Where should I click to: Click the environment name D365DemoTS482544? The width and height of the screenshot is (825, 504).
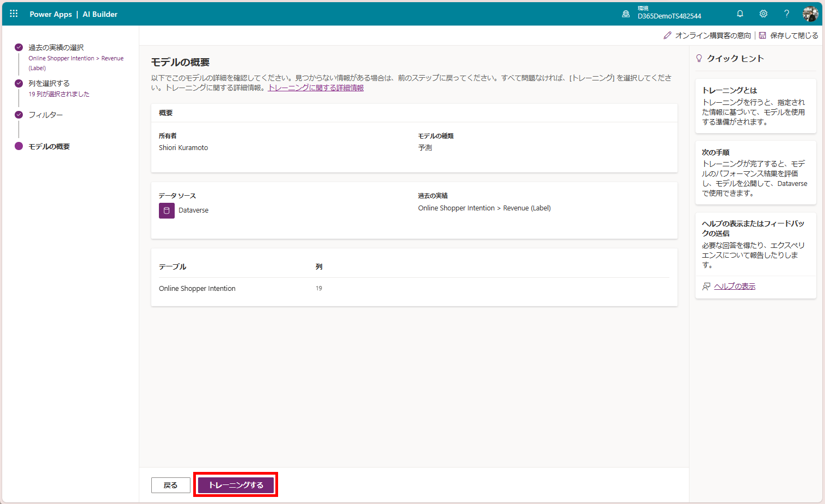tap(669, 16)
